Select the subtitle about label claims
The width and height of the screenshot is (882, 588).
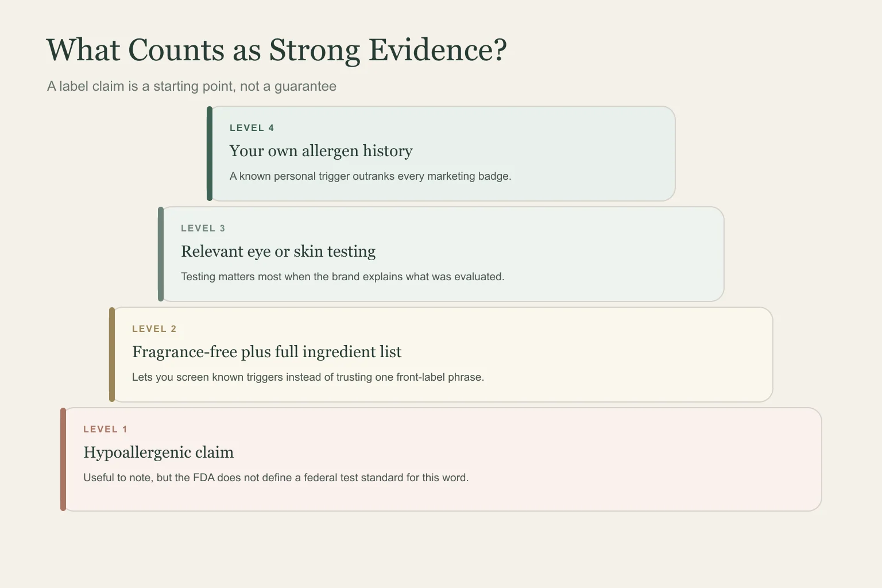click(x=192, y=86)
